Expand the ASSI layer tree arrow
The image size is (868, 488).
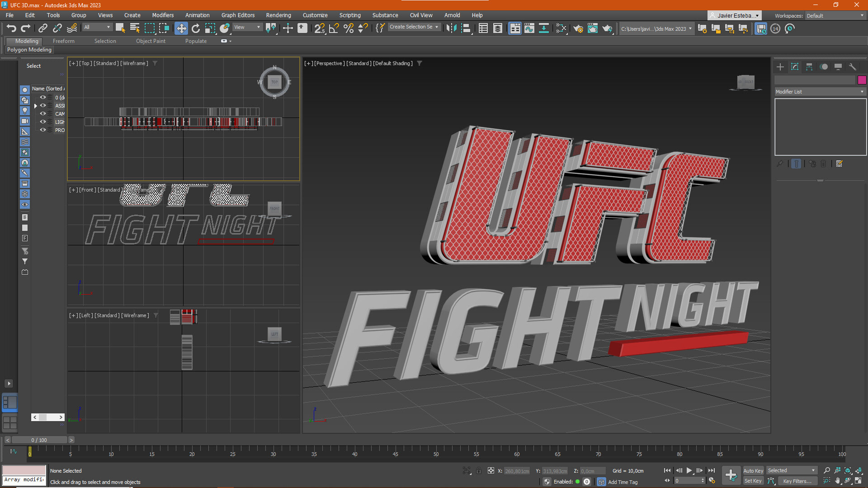[36, 106]
